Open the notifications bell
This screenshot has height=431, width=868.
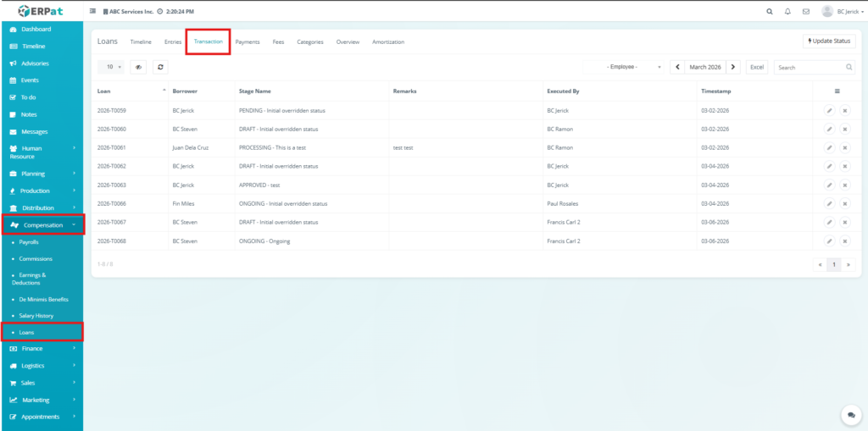[x=787, y=12]
